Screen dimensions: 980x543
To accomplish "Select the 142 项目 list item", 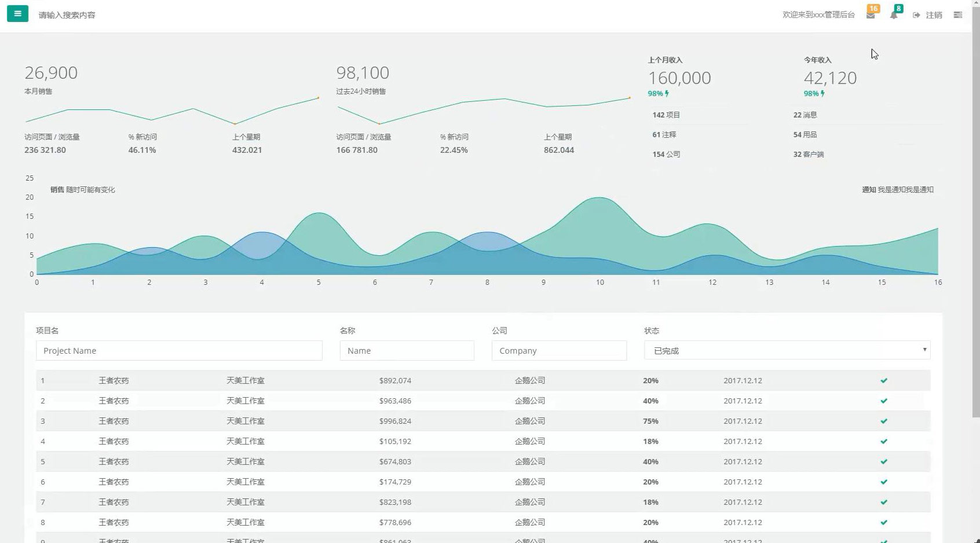I will coord(666,115).
